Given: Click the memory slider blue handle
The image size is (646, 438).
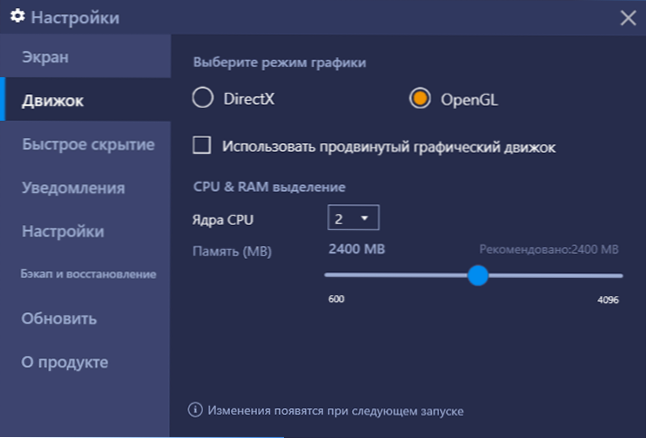Looking at the screenshot, I should click(x=478, y=276).
